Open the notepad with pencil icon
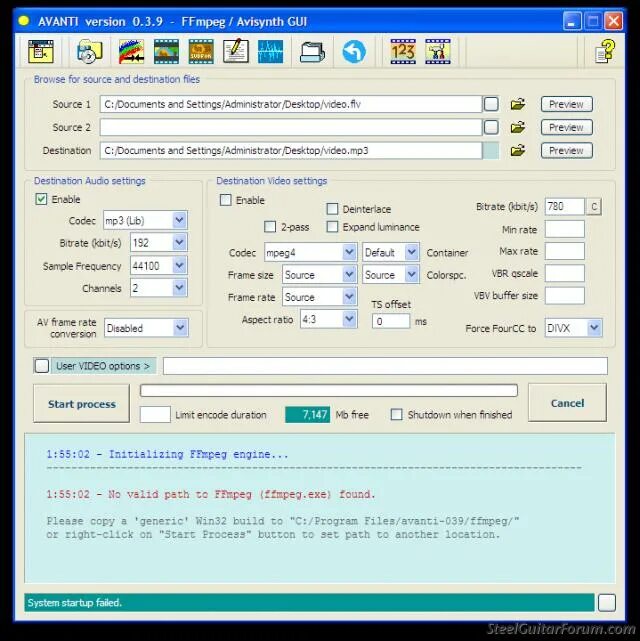This screenshot has height=641, width=640. (236, 52)
